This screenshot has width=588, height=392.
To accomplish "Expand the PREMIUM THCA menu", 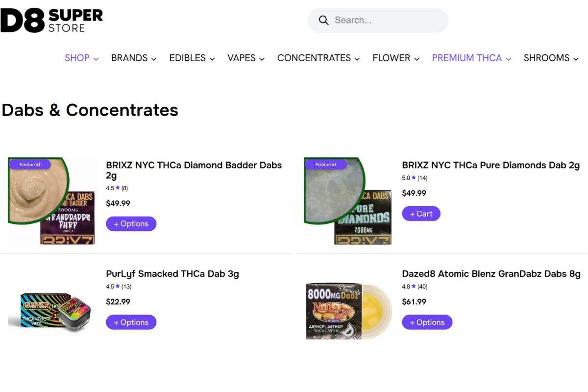I will (509, 58).
